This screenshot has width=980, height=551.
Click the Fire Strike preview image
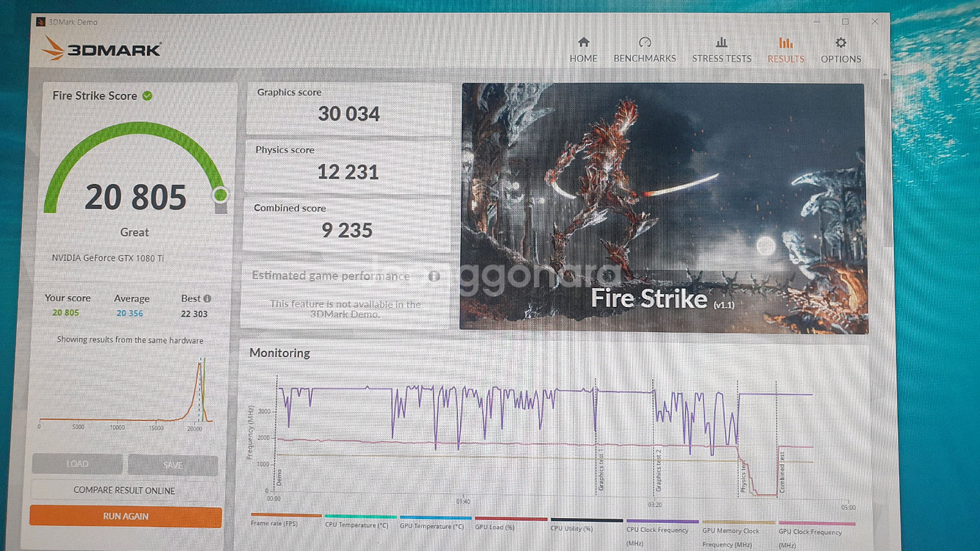662,208
